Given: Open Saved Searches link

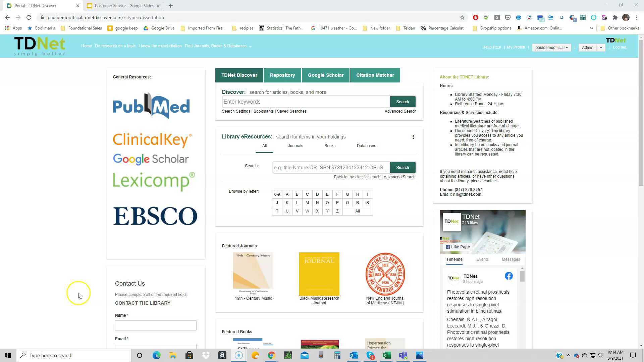Looking at the screenshot, I should point(291,111).
